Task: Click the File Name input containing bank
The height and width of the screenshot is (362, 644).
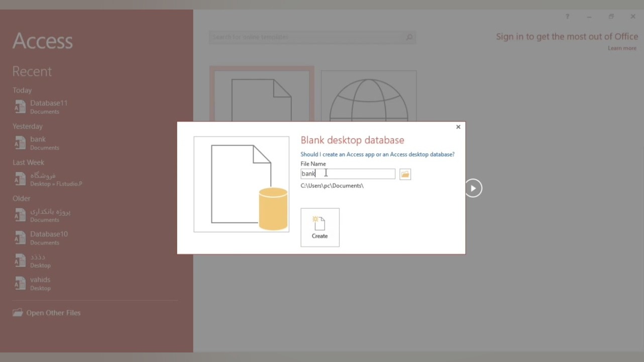Action: click(348, 174)
